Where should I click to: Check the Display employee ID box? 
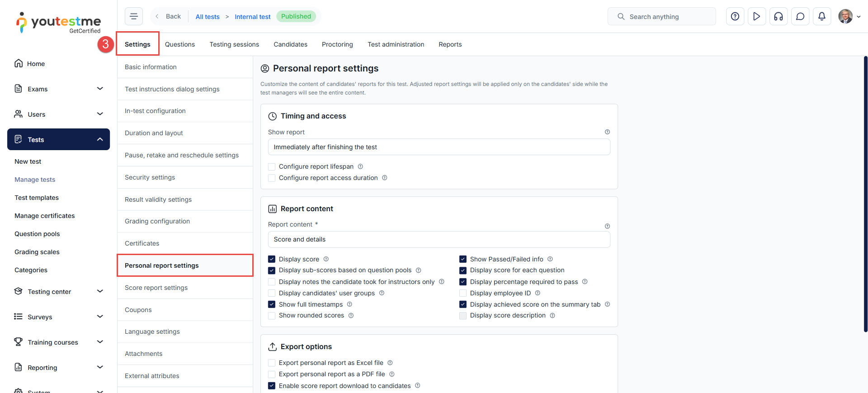click(x=463, y=293)
